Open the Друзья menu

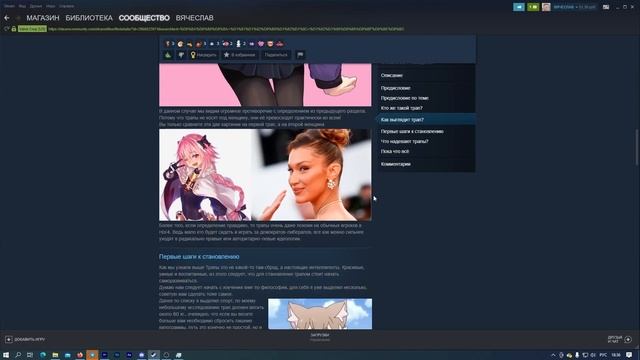tap(36, 6)
